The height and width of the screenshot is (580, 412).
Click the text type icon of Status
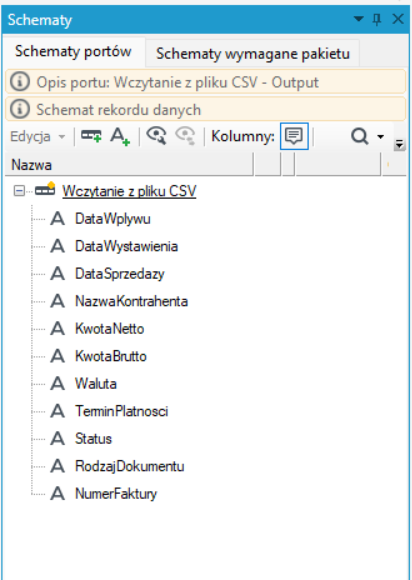click(x=57, y=438)
